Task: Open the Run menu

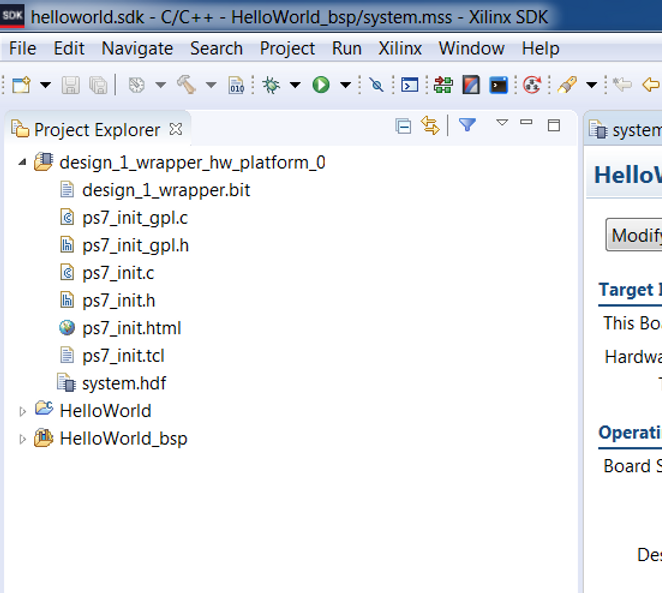Action: (x=347, y=49)
